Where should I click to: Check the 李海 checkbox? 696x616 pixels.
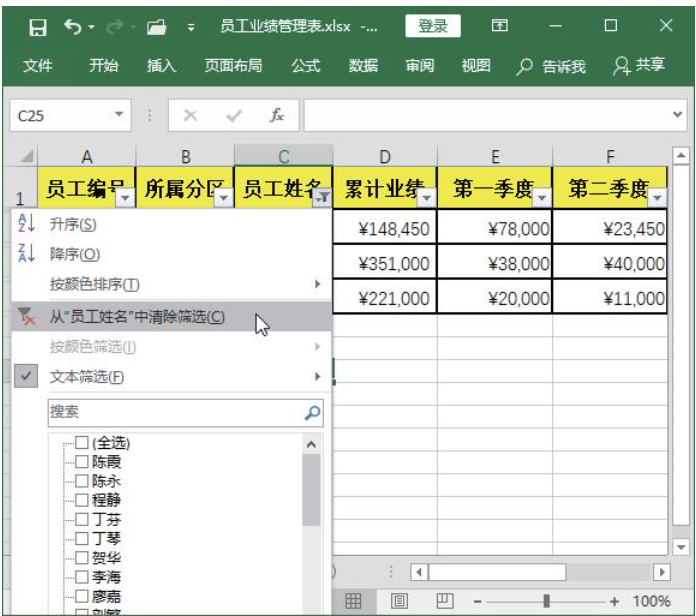tap(81, 577)
